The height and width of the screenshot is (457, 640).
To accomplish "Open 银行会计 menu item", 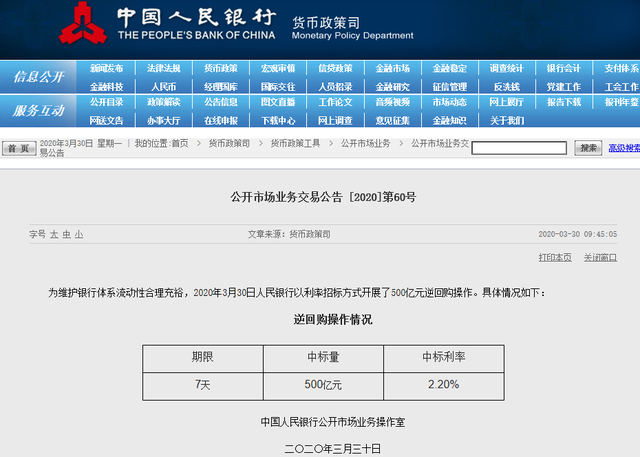I will [564, 68].
